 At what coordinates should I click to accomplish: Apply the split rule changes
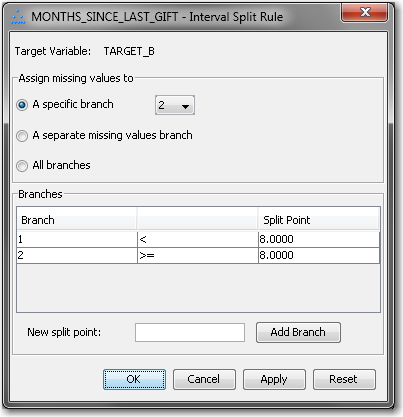click(x=274, y=379)
